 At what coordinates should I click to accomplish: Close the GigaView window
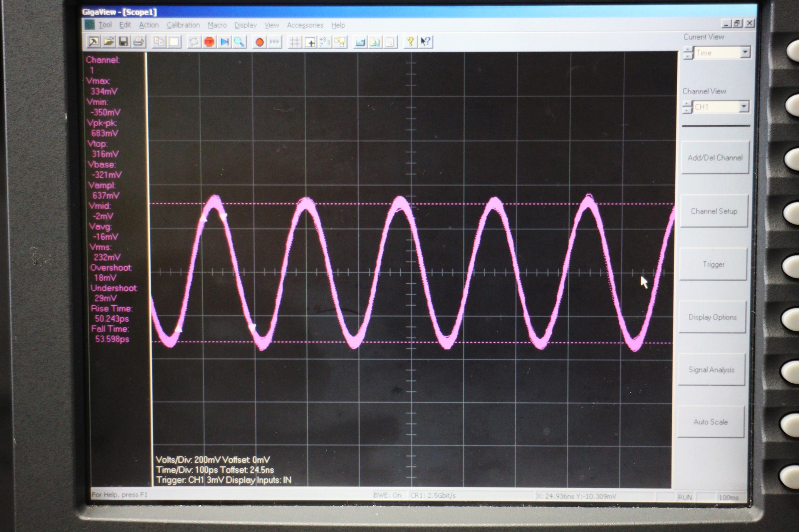[x=750, y=23]
